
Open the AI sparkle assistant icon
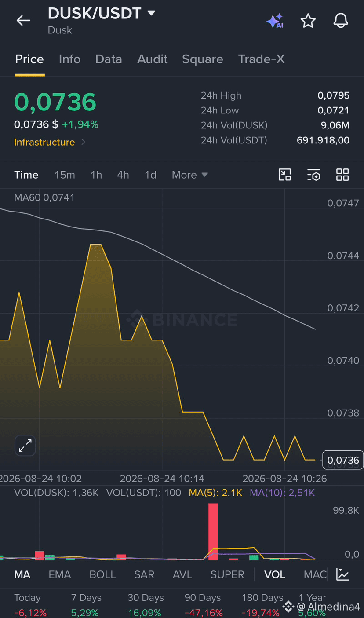[275, 21]
